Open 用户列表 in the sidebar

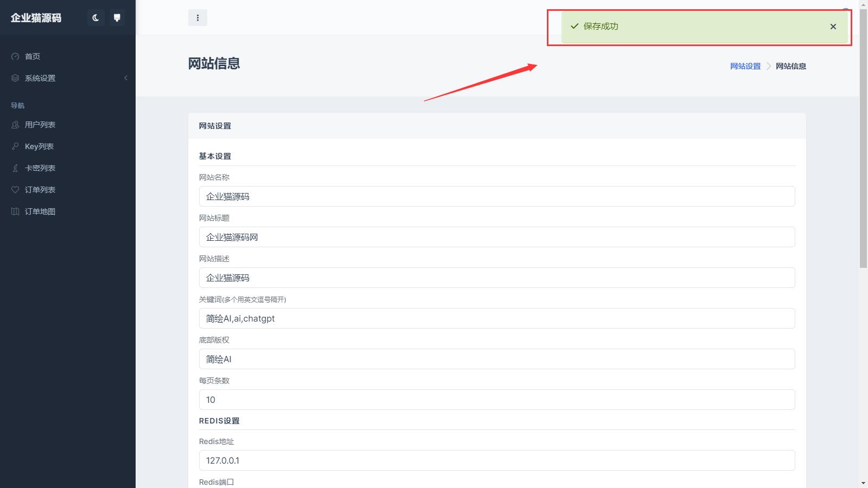coord(40,125)
